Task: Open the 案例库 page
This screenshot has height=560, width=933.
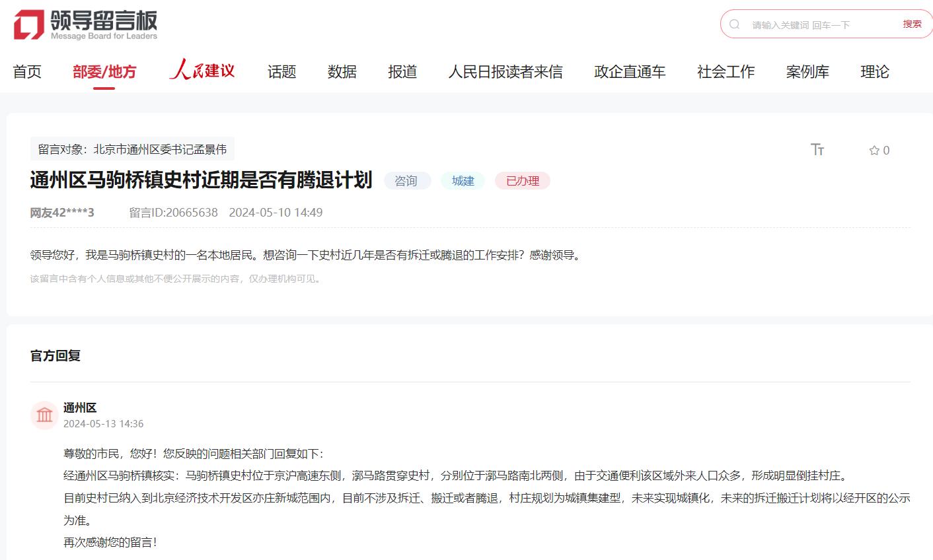Action: coord(807,71)
